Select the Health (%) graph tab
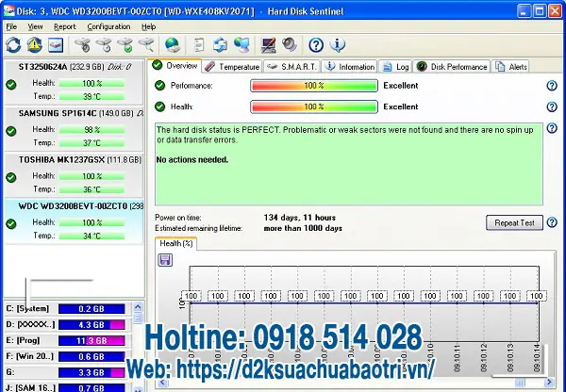566x392 pixels. pos(175,243)
